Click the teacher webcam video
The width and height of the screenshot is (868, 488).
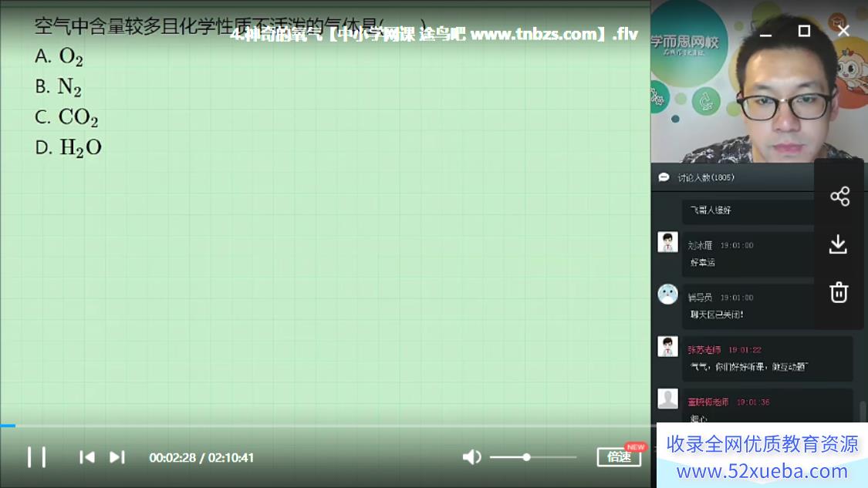tap(759, 83)
